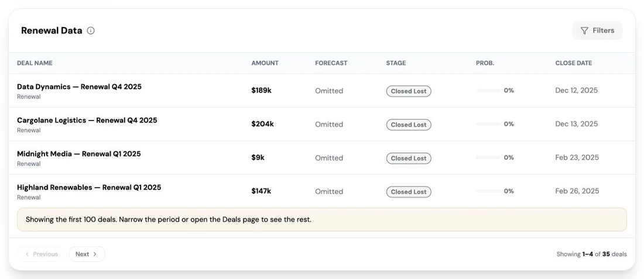Click the Previous page button
This screenshot has width=644, height=279.
coord(41,254)
